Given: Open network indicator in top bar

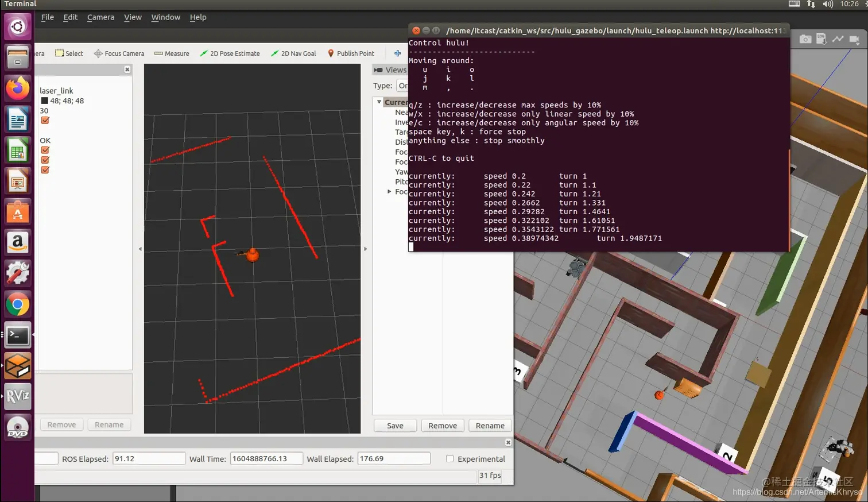Looking at the screenshot, I should (811, 4).
